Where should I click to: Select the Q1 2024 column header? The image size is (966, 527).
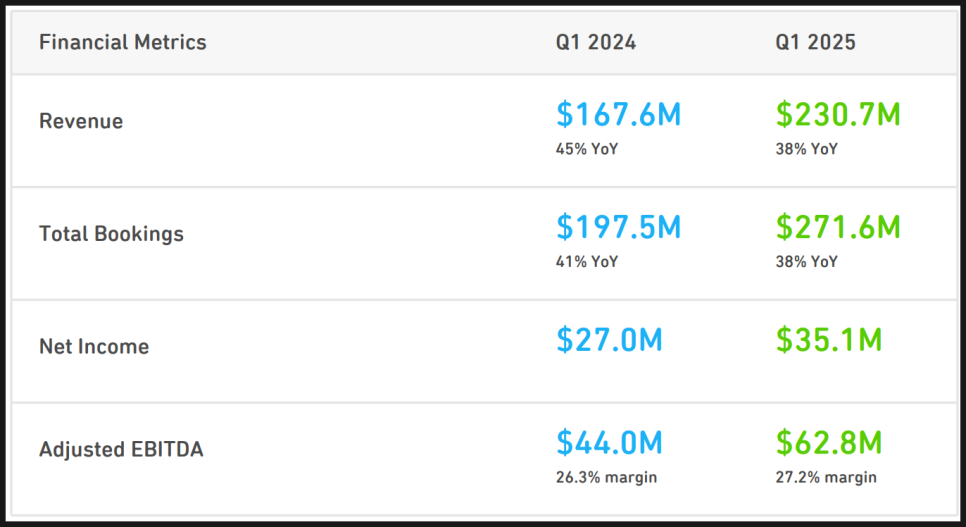[x=596, y=42]
